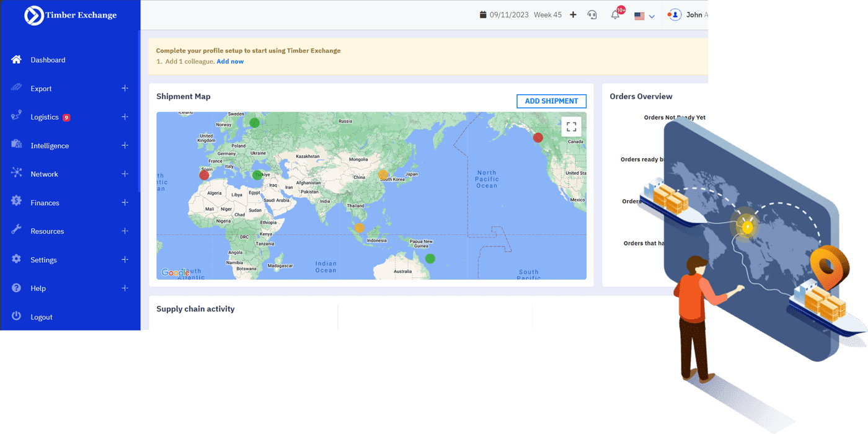Viewport: 868px width, 434px height.
Task: Click the Orders Not Ready Yet label
Action: pos(675,117)
